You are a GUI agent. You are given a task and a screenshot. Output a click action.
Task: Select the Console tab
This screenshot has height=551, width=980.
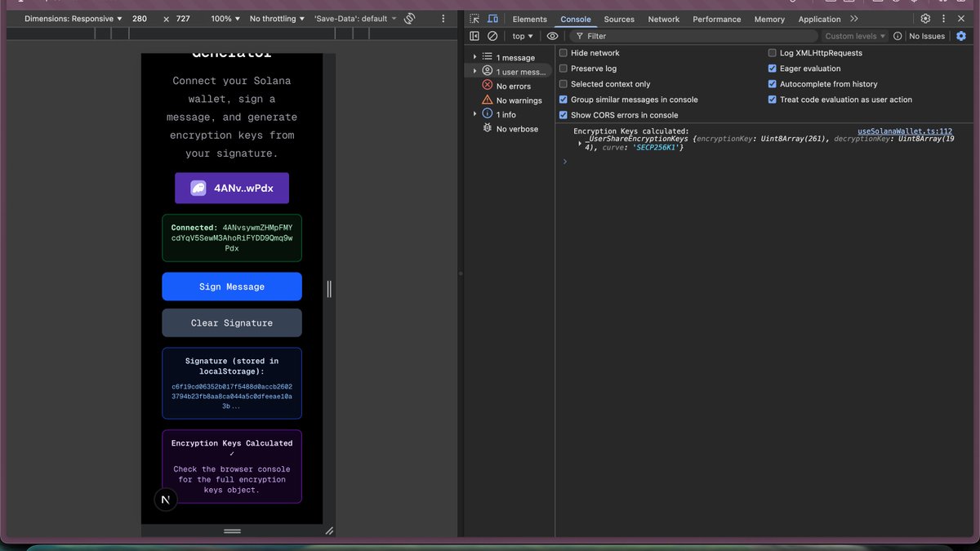click(576, 19)
